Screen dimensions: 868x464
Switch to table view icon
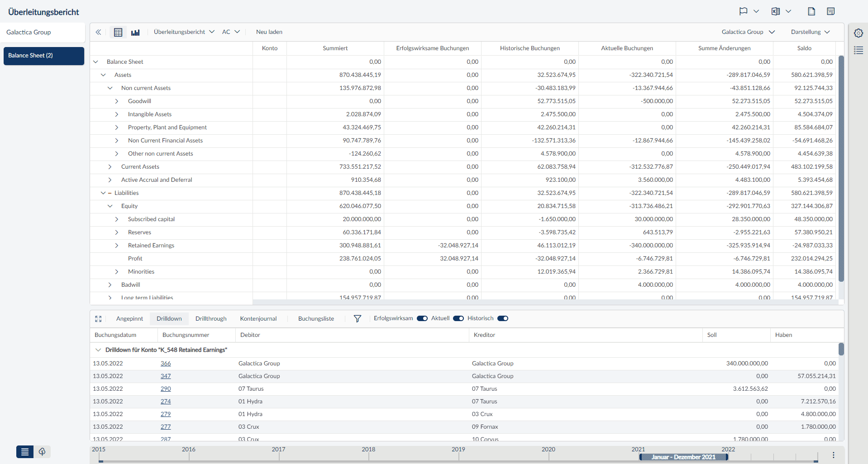pos(118,32)
